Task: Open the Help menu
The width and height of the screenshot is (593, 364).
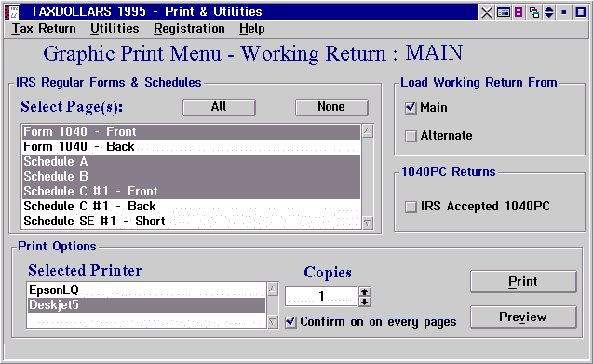Action: tap(252, 29)
